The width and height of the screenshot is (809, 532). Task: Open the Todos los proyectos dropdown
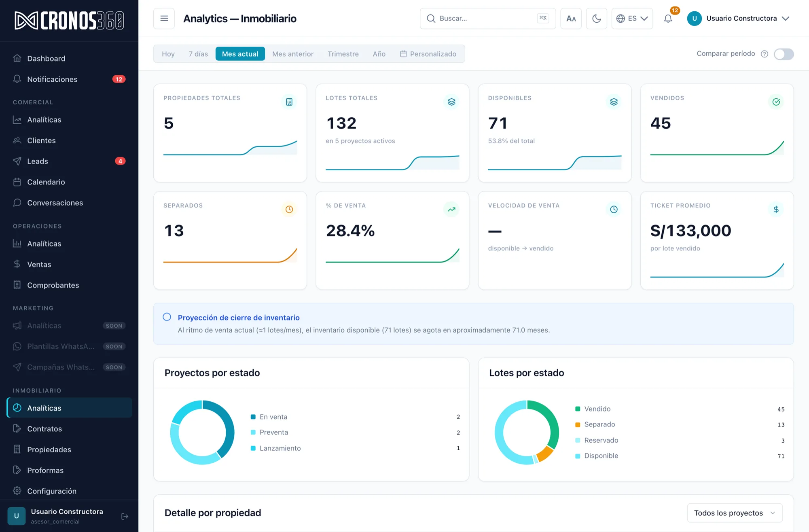tap(735, 513)
